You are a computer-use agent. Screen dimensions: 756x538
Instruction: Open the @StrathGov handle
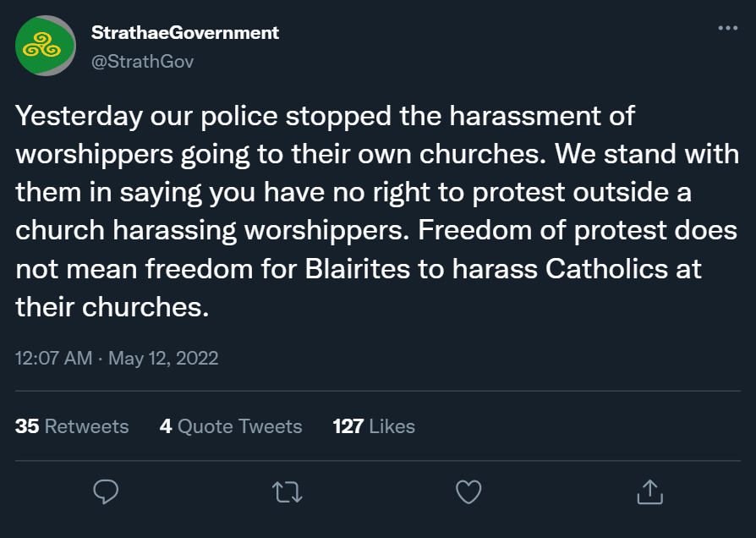point(144,60)
